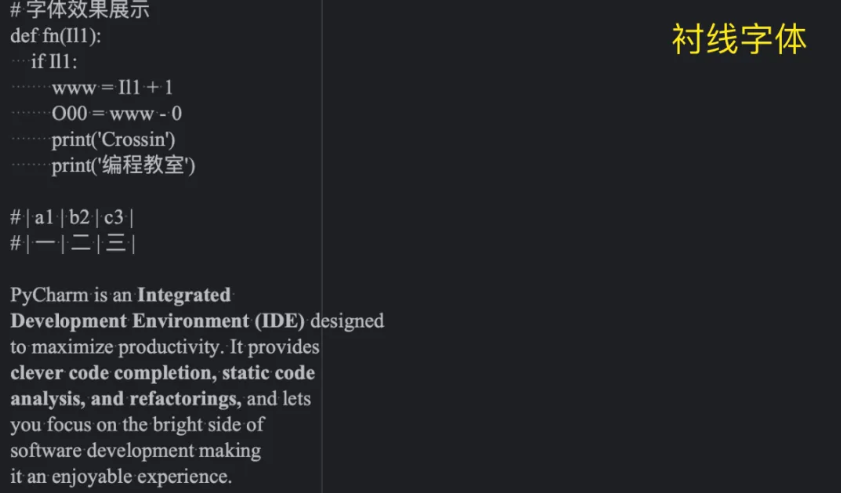Click the 'O00 = www - 0' line
The width and height of the screenshot is (841, 493).
[116, 114]
